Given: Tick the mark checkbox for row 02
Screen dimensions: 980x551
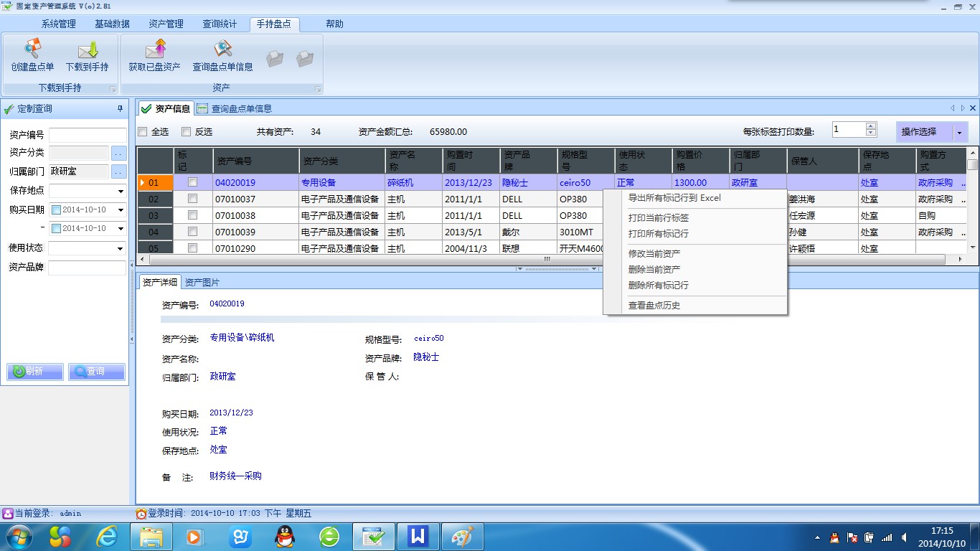Looking at the screenshot, I should (192, 199).
